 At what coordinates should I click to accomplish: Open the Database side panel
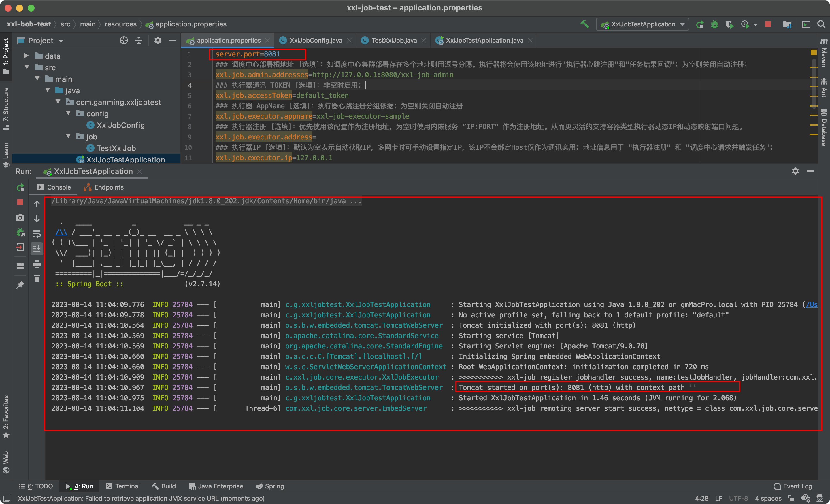pyautogui.click(x=824, y=127)
